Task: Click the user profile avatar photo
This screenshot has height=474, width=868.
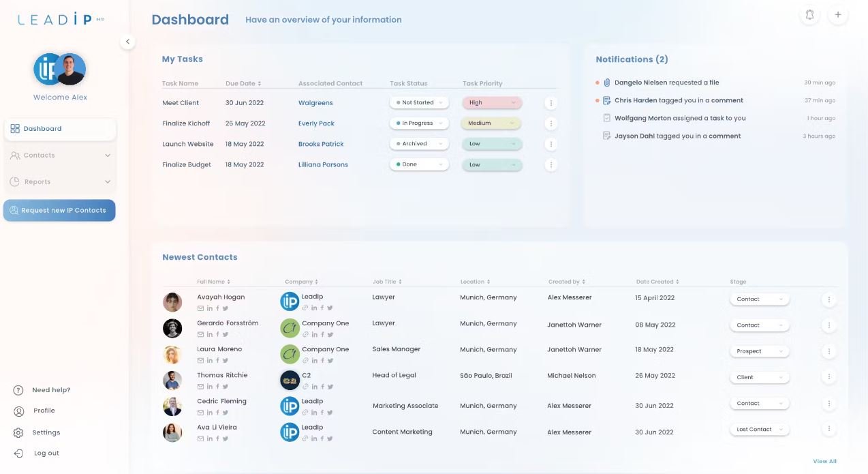Action: coord(70,69)
